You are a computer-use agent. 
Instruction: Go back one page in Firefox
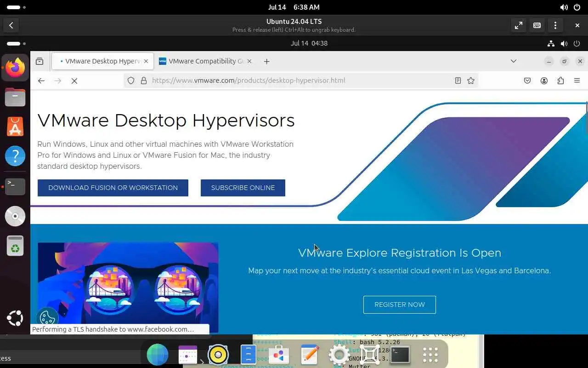point(41,80)
